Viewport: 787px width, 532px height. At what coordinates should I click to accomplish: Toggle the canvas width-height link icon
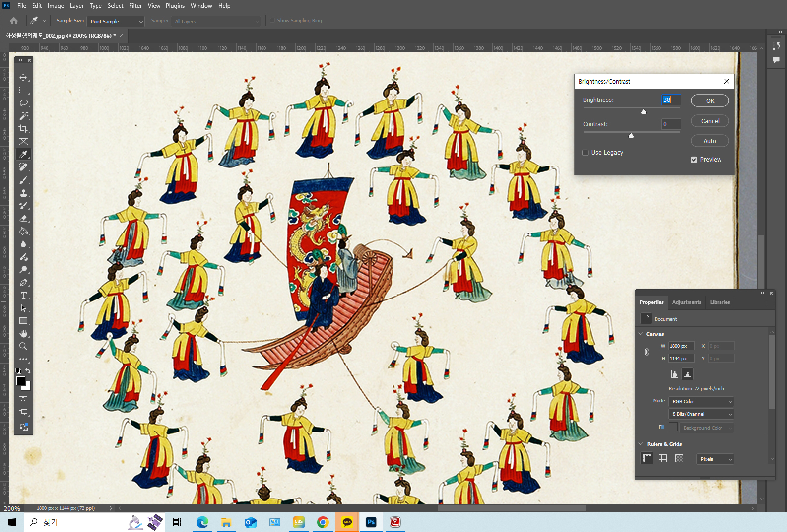coord(647,352)
